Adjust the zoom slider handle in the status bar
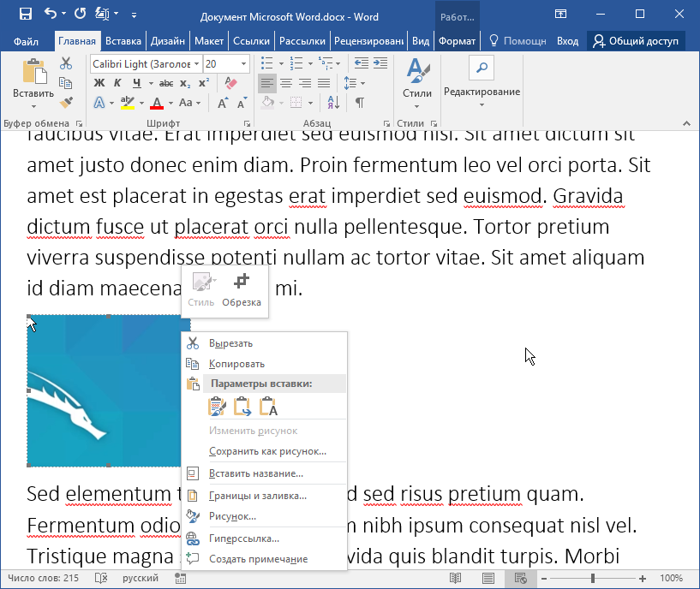Viewport: 700px width, 589px height. pos(593,578)
